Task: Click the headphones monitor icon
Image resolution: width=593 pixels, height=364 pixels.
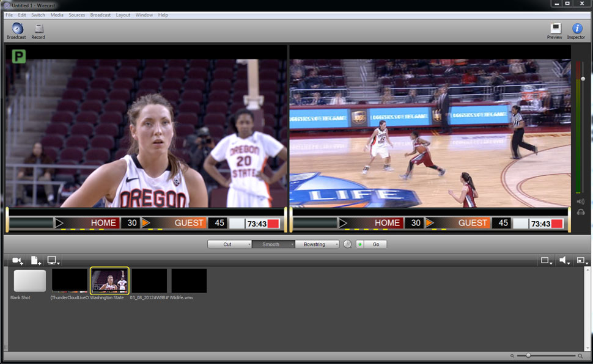Action: (x=580, y=212)
